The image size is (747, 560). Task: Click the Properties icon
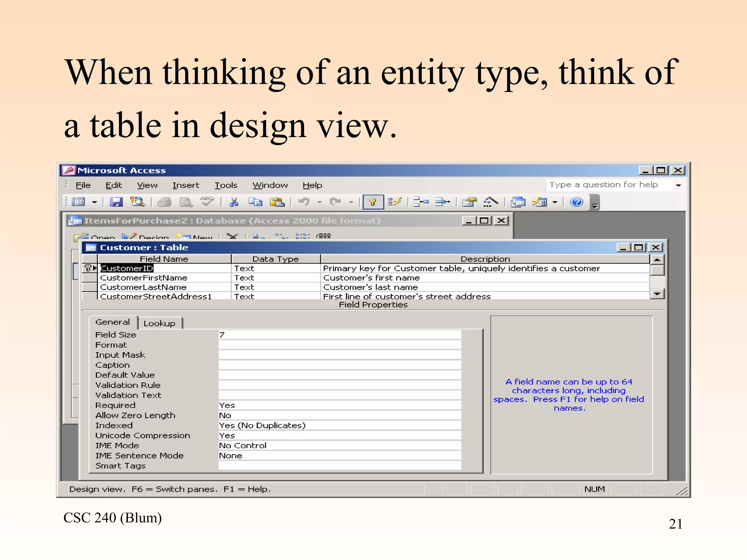coord(469,202)
